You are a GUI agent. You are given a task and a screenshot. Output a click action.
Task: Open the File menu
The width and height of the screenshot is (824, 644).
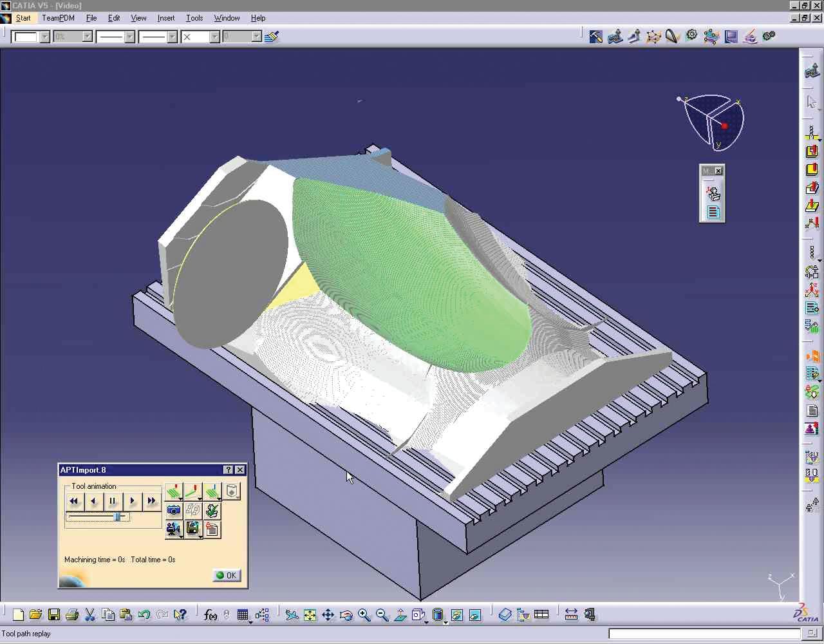[x=91, y=18]
